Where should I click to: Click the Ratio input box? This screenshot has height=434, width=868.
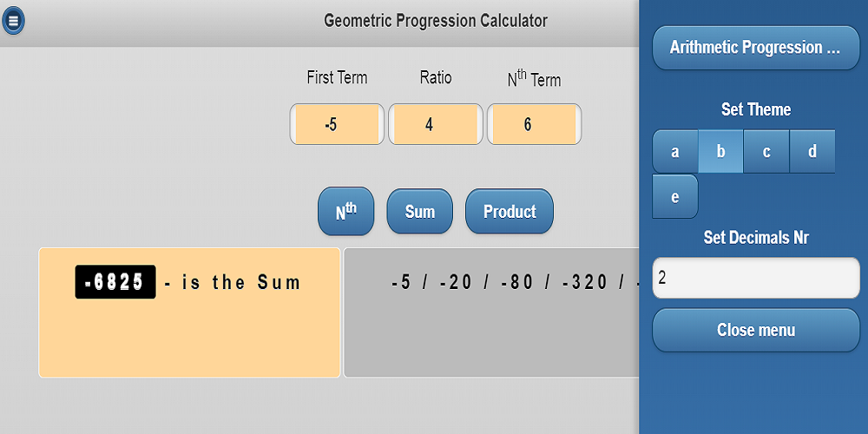(435, 124)
